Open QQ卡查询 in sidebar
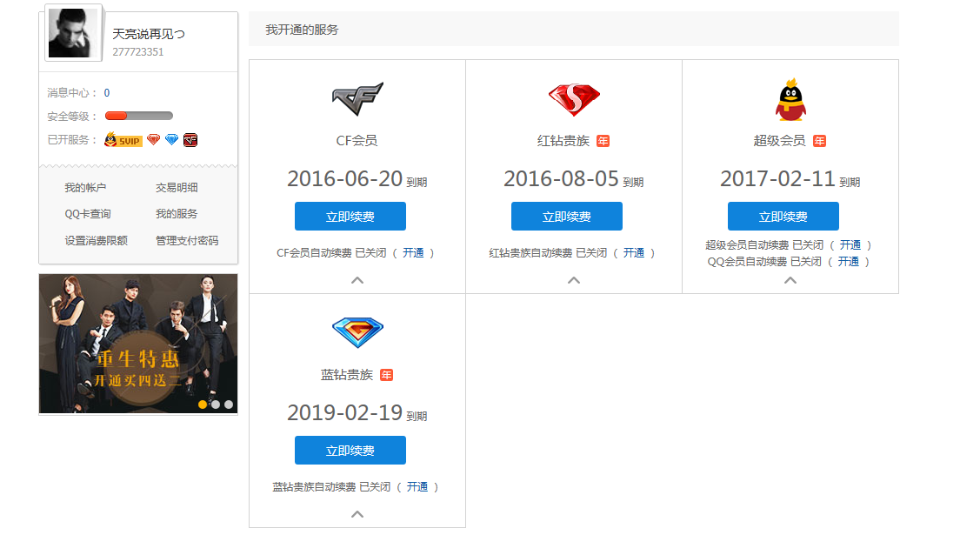The width and height of the screenshot is (980, 535). 88,214
